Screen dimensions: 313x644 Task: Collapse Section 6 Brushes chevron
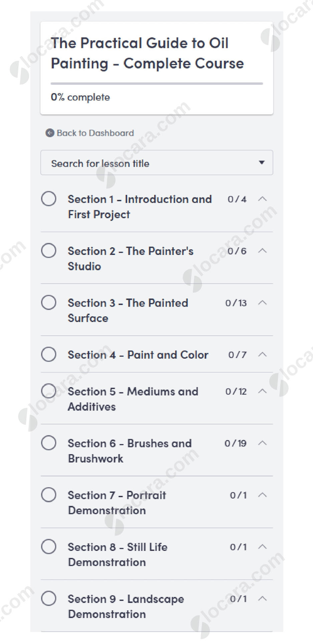(263, 443)
